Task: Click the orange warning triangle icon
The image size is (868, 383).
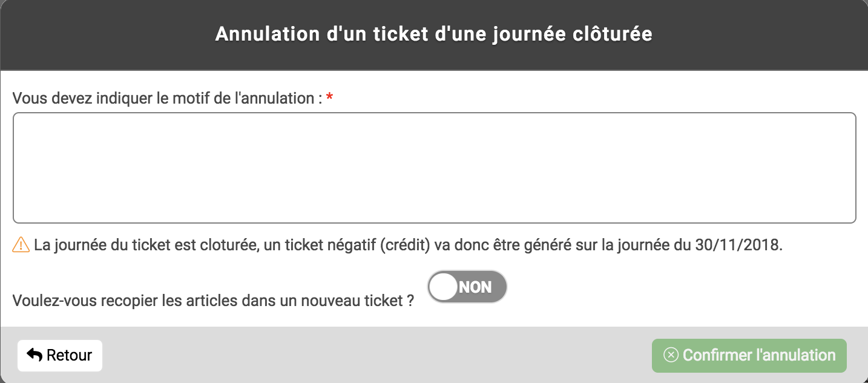Action: coord(21,245)
